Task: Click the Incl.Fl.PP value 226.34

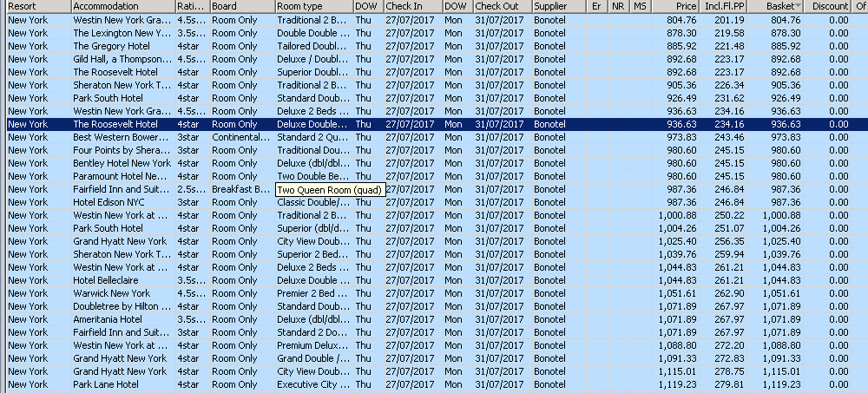Action: pos(729,85)
